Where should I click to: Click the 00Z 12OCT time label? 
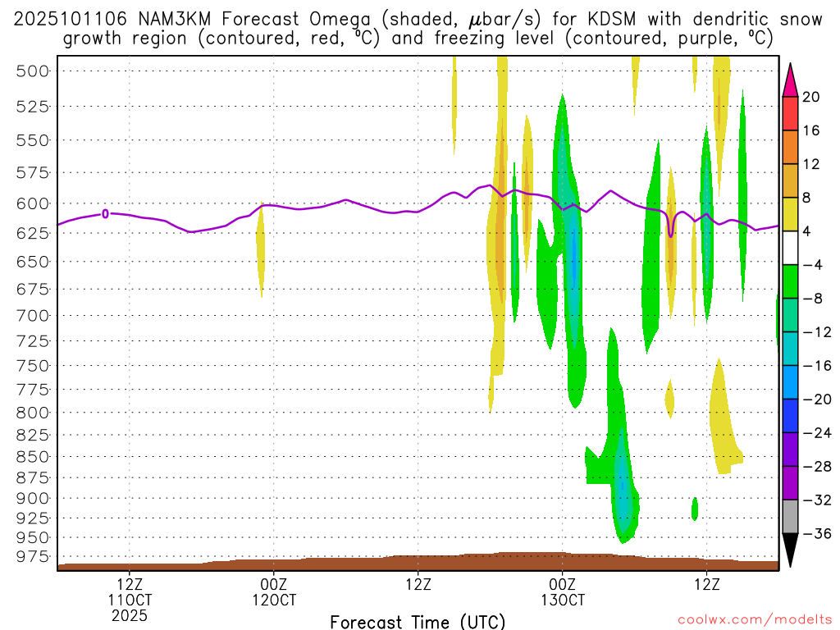(x=274, y=592)
